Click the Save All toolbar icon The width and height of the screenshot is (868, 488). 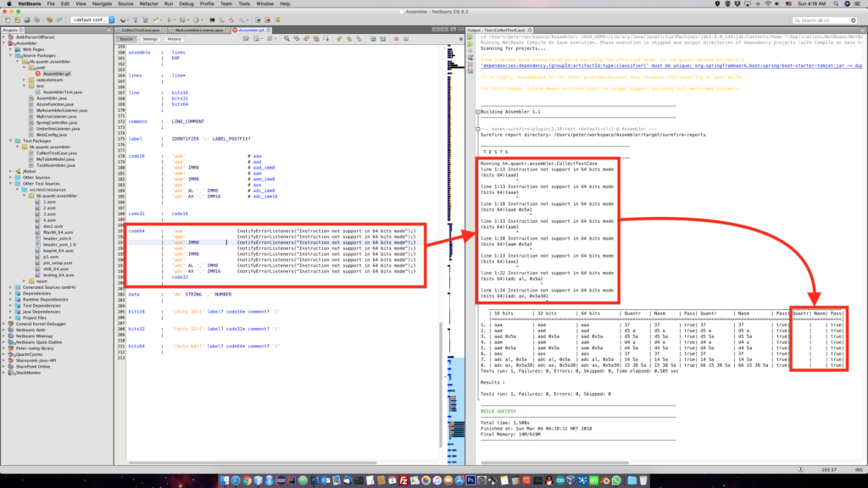37,20
